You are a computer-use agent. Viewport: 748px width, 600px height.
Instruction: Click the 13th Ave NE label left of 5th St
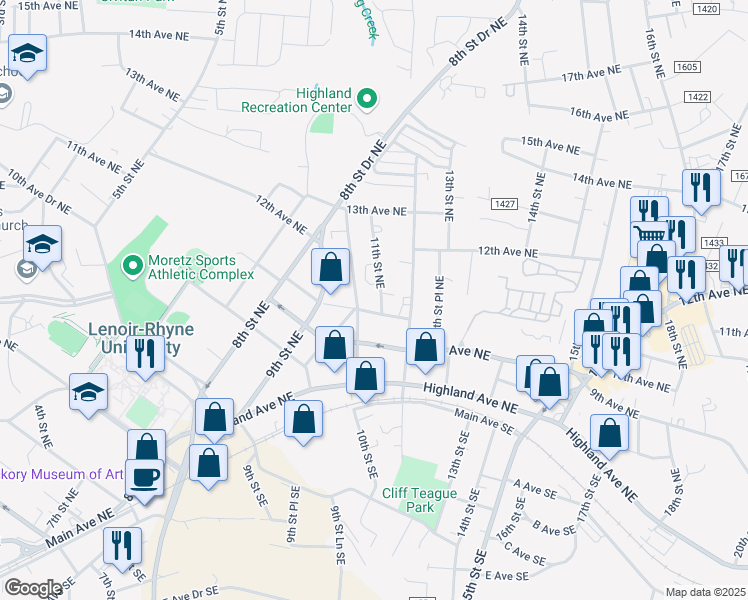pyautogui.click(x=153, y=84)
